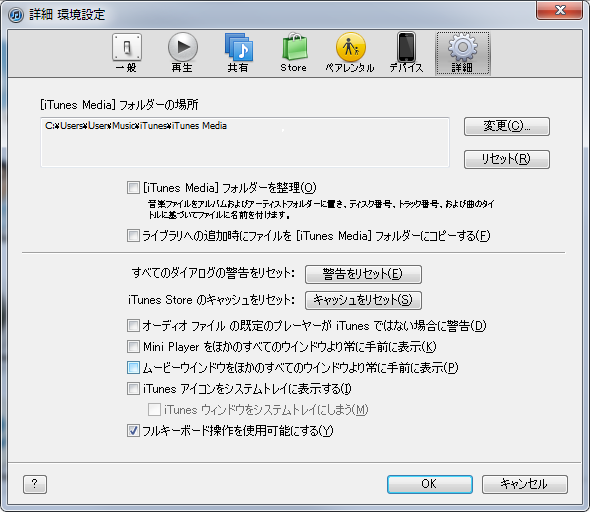The height and width of the screenshot is (512, 590).
Task: Click the リセット(R) button
Action: click(x=506, y=160)
